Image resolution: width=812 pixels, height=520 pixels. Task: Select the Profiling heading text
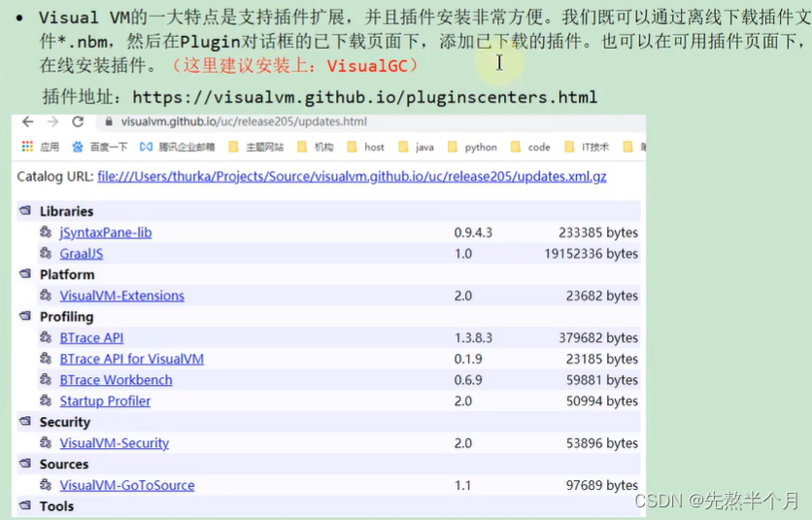pyautogui.click(x=66, y=317)
